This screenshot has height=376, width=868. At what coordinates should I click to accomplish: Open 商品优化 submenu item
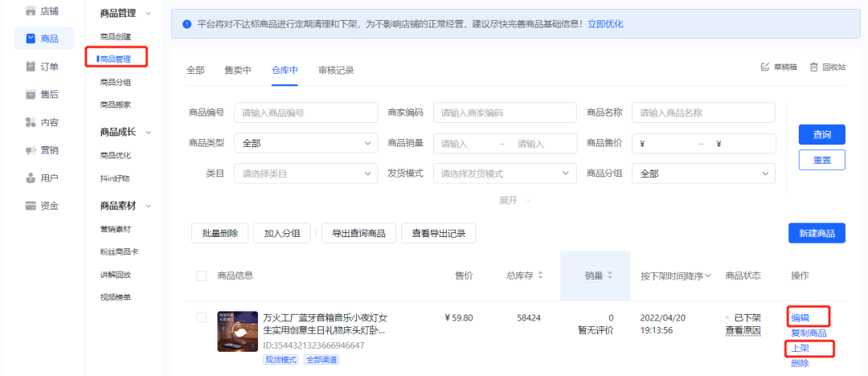point(116,156)
